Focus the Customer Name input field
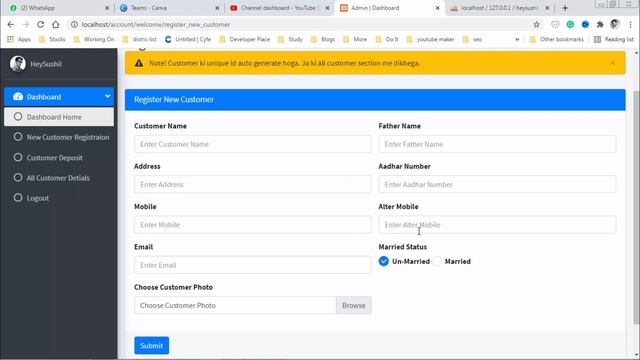The width and height of the screenshot is (640, 360). (x=253, y=144)
